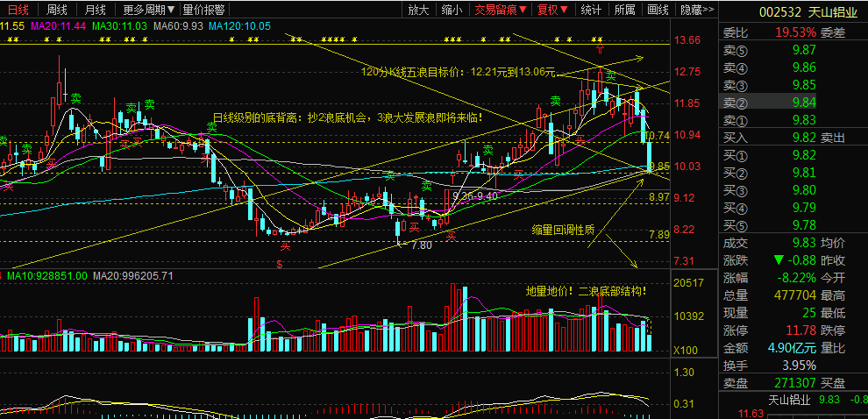Switch to the 周线 tab
Viewport: 868px width, 419px height.
point(55,10)
